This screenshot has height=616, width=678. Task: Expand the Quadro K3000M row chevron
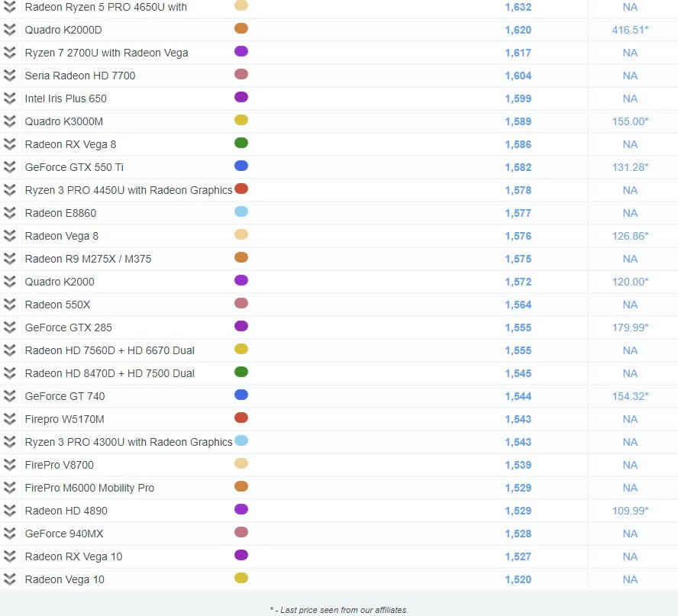[x=9, y=121]
